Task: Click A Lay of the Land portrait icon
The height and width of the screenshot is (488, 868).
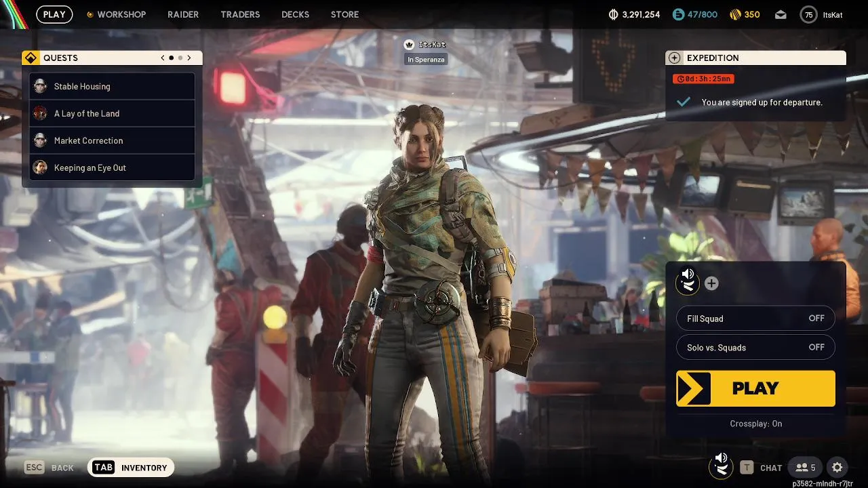Action: 40,113
